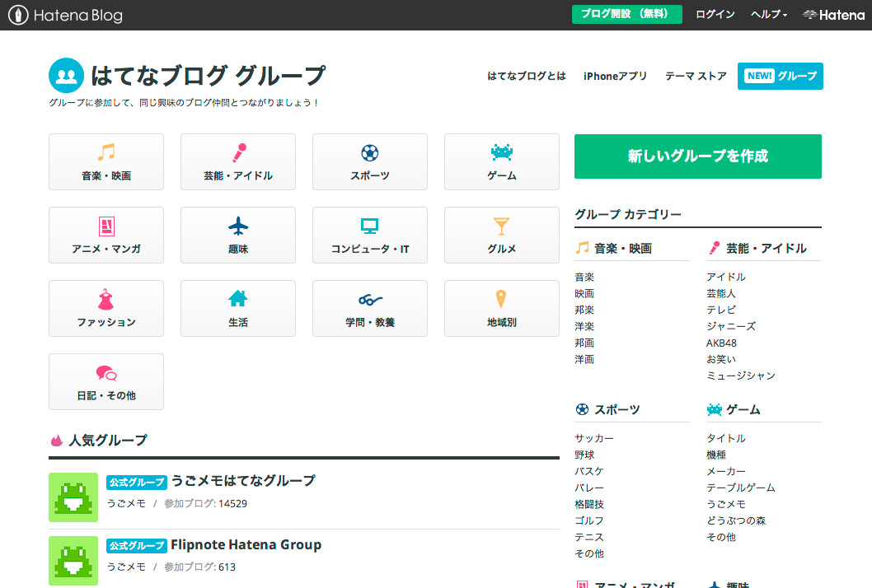This screenshot has width=872, height=588.
Task: Open the ゲーム sidebar heading link
Action: coord(743,410)
